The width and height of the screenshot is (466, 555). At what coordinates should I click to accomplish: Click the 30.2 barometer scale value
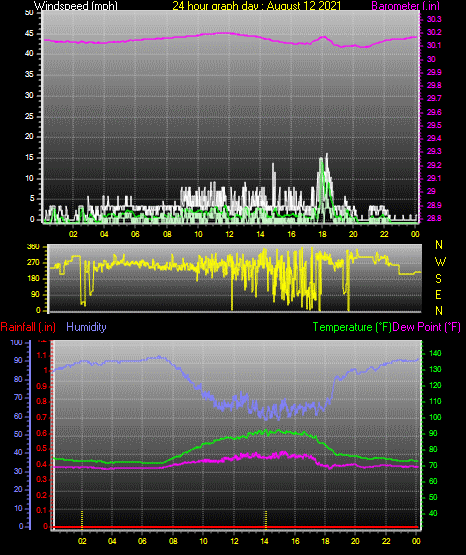[434, 32]
